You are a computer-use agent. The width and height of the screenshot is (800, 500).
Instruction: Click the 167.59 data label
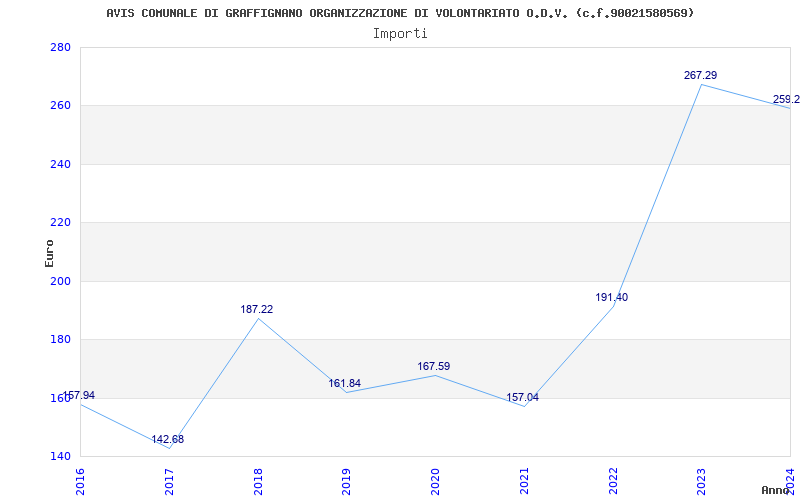(x=434, y=366)
